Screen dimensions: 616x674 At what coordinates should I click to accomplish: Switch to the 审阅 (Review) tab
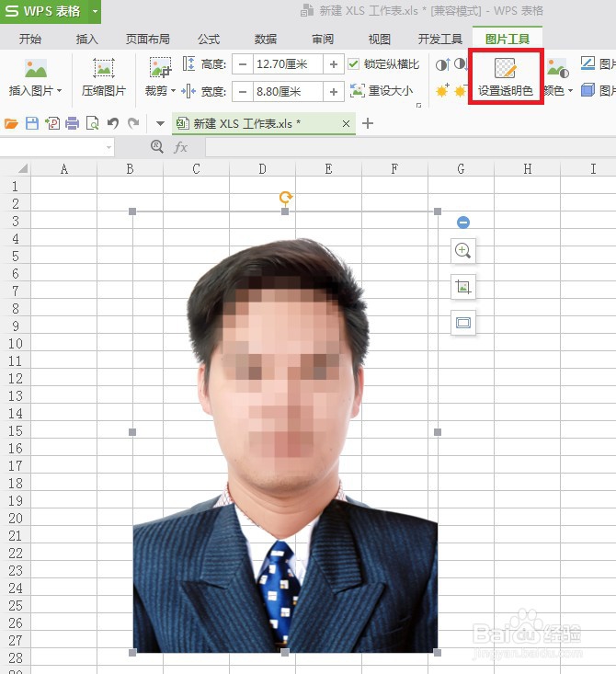(323, 40)
